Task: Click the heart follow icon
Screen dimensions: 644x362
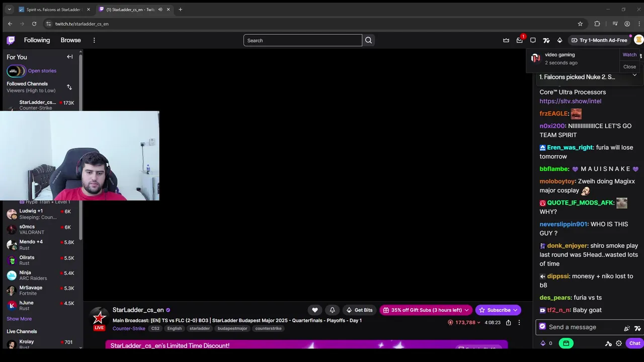Action: pyautogui.click(x=315, y=310)
